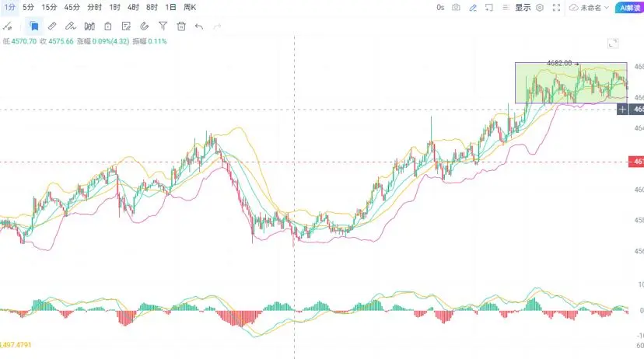Screen dimensions: 644x359
Task: Select the ruler measure tool
Action: (52, 26)
